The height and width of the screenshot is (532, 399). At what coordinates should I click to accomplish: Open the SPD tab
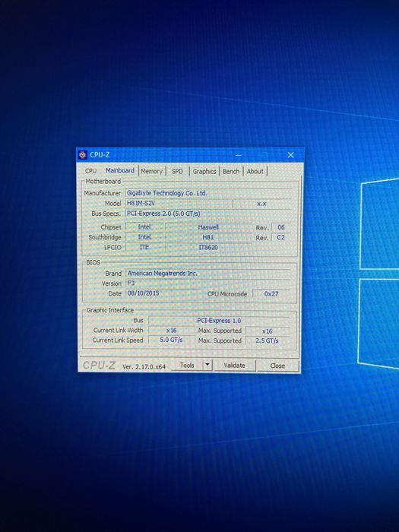(x=177, y=171)
